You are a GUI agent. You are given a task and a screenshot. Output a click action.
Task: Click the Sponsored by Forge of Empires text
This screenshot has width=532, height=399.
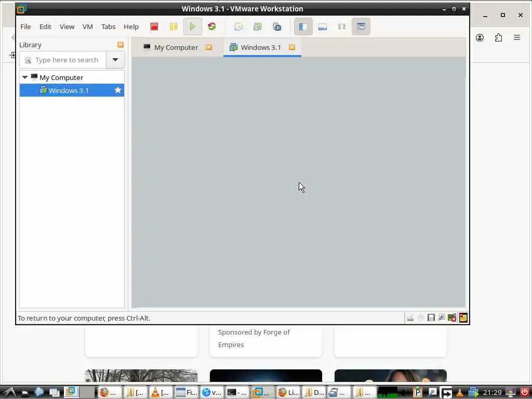pyautogui.click(x=254, y=338)
